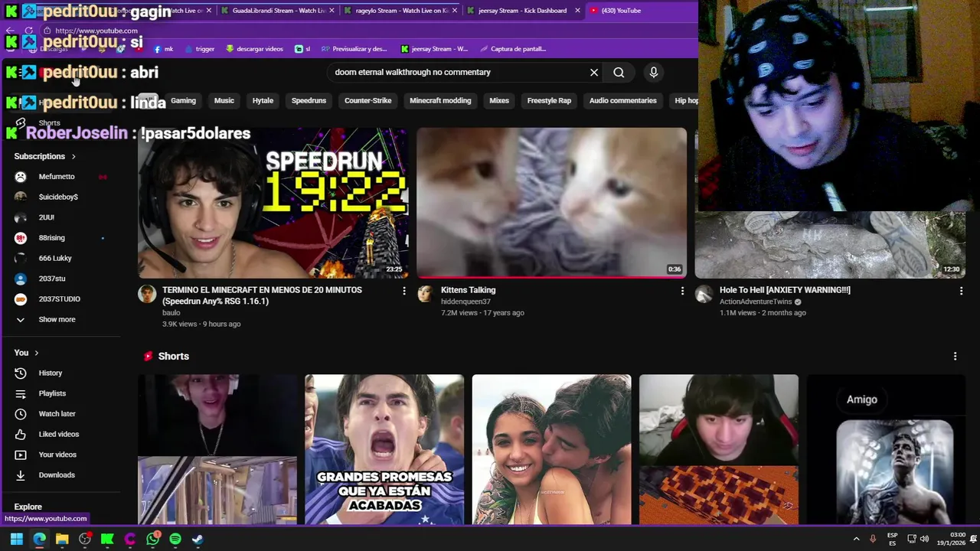Open the Windows Start menu
Image resolution: width=980 pixels, height=551 pixels.
[x=16, y=540]
